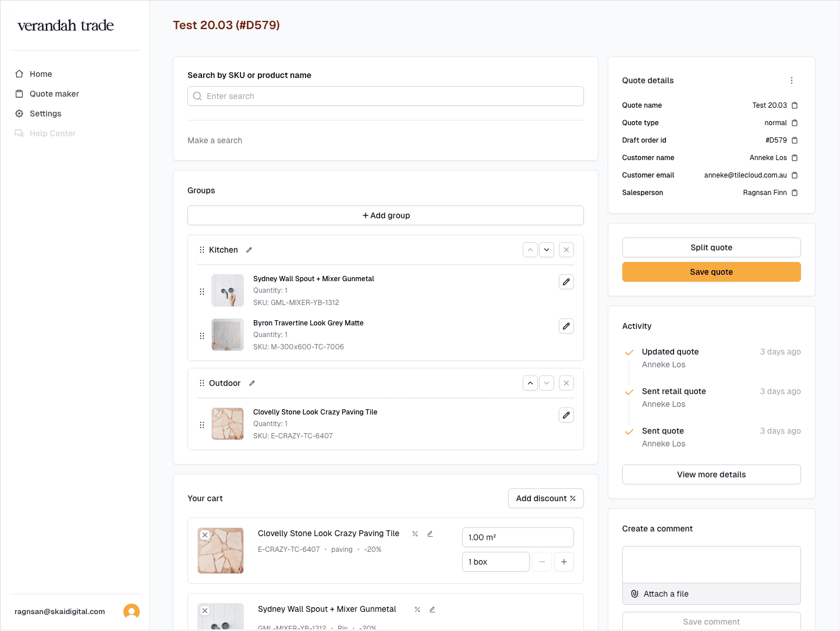
Task: Click the verandah trade logo
Action: pos(66,26)
